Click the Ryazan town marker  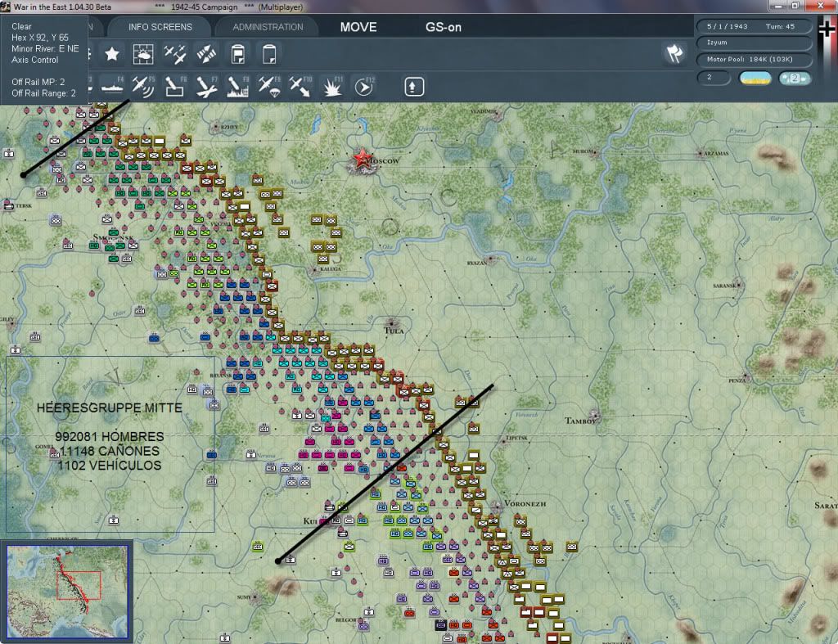coord(490,260)
